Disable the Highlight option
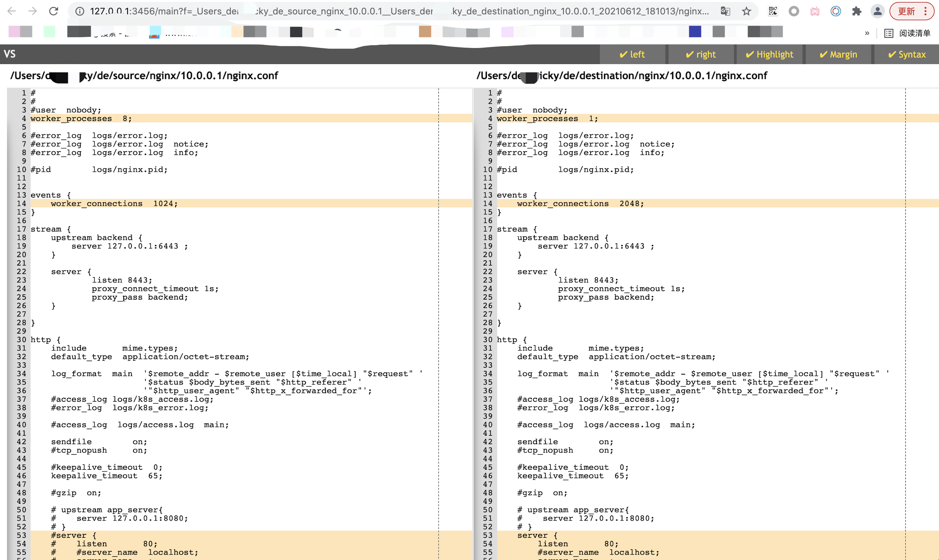939x560 pixels. [x=769, y=54]
